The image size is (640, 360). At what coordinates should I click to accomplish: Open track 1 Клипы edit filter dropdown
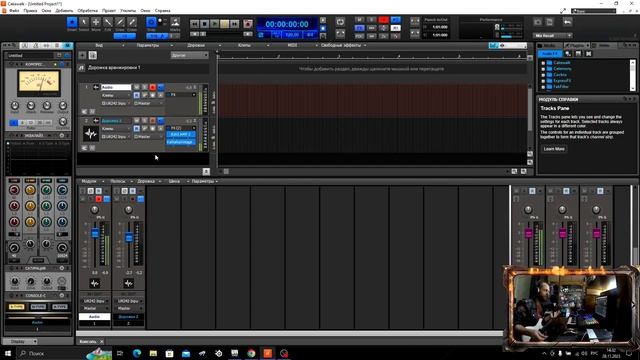click(116, 95)
